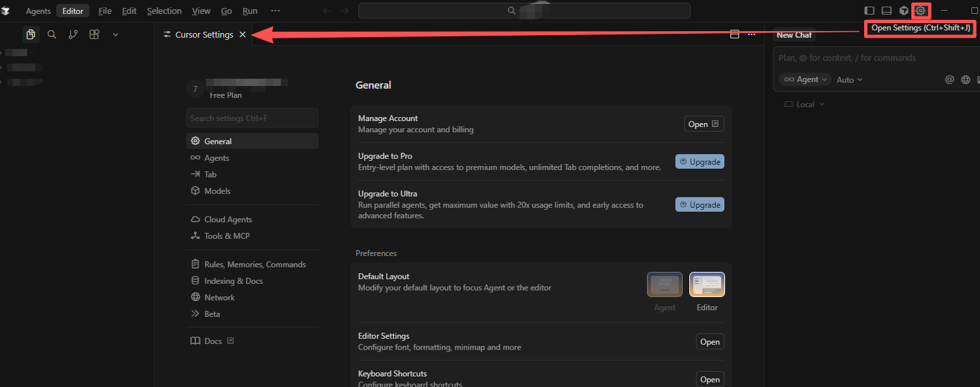This screenshot has width=980, height=387.
Task: Open settings via the gear icon
Action: pos(920,11)
